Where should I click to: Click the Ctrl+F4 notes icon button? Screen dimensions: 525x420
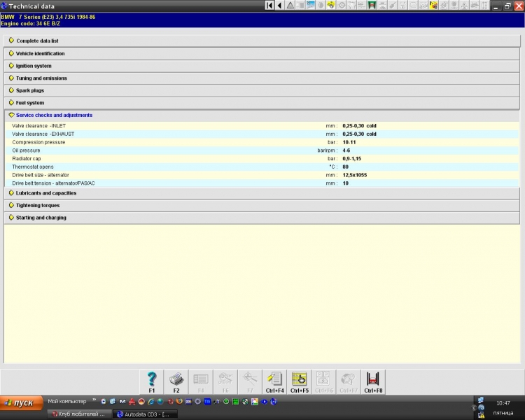pos(274,382)
